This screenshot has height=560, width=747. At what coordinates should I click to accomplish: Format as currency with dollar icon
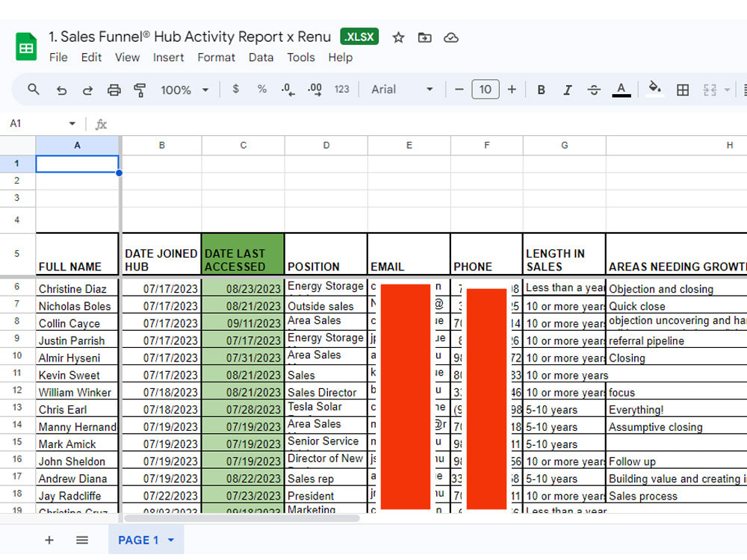tap(235, 89)
